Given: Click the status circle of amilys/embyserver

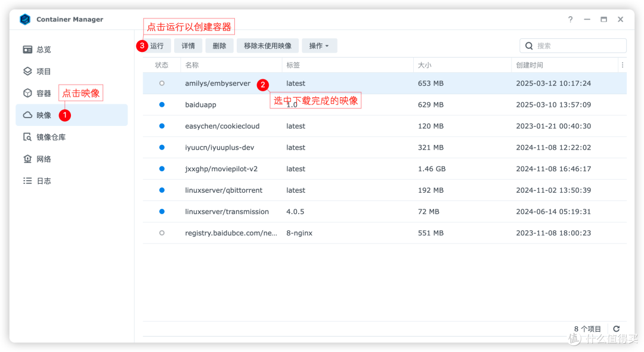Looking at the screenshot, I should coord(162,83).
